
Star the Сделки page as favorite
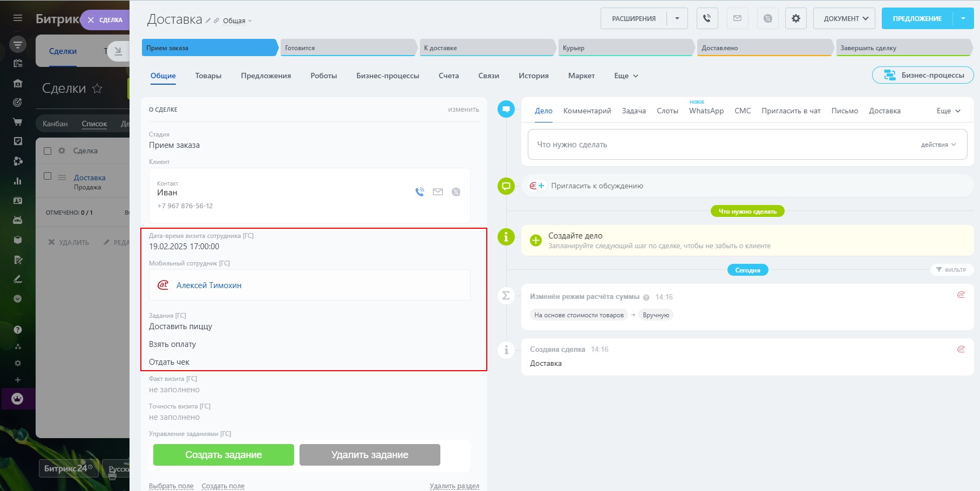[x=97, y=88]
